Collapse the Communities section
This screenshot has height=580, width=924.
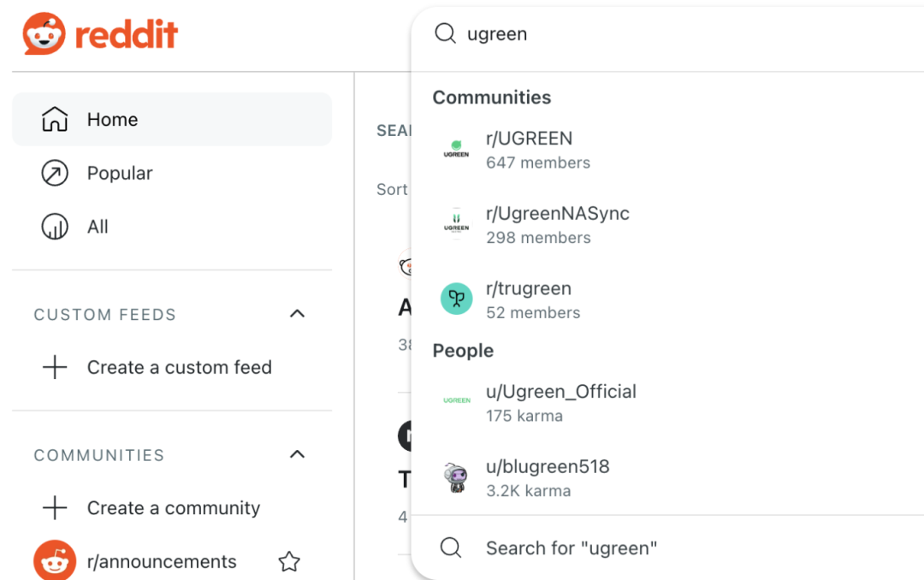tap(297, 454)
